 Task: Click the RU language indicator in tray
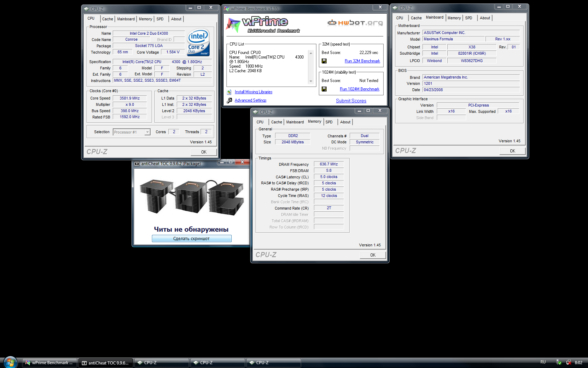pos(543,362)
